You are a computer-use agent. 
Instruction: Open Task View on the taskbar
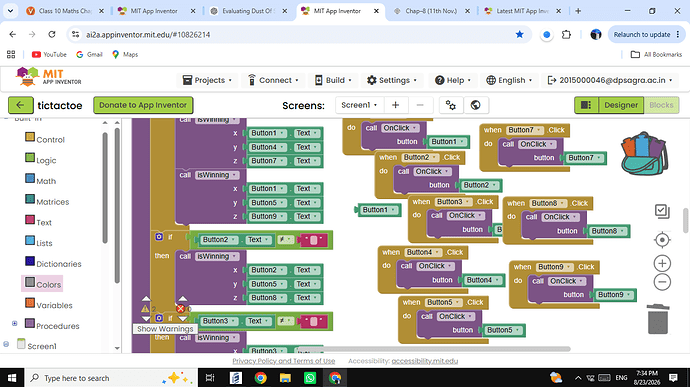pyautogui.click(x=210, y=378)
